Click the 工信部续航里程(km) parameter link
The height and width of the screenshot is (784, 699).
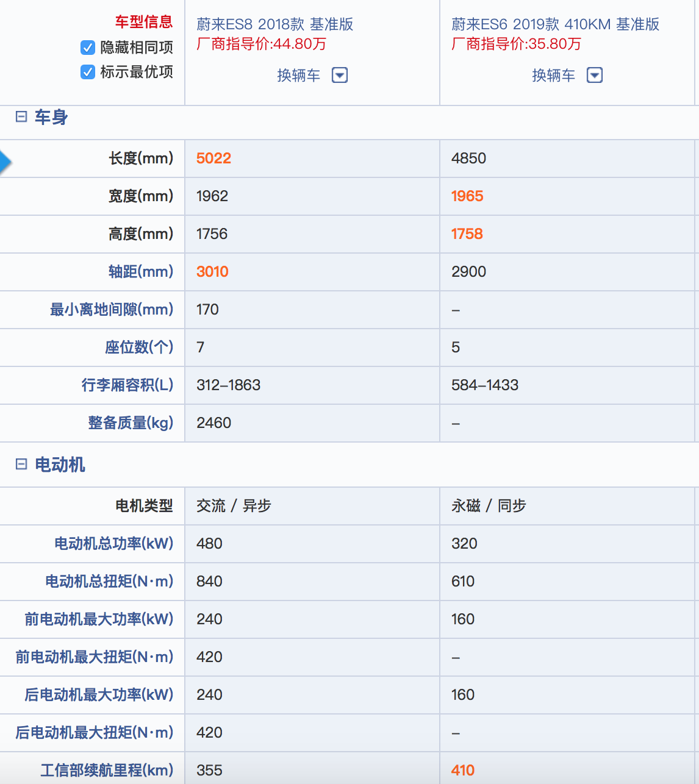(107, 770)
